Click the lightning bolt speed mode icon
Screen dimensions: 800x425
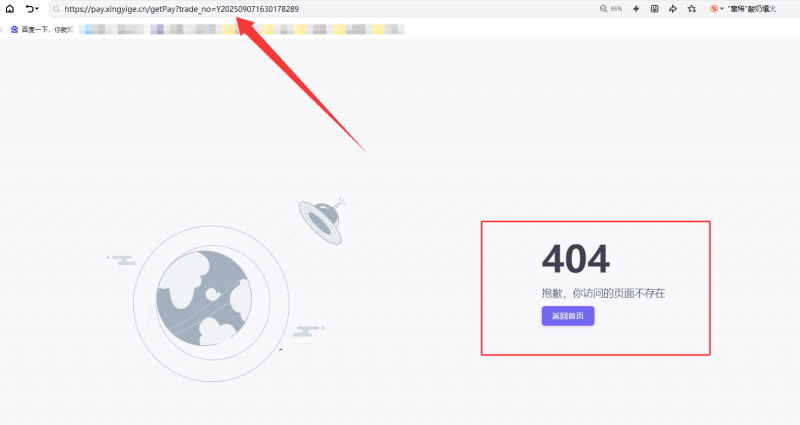coord(636,9)
